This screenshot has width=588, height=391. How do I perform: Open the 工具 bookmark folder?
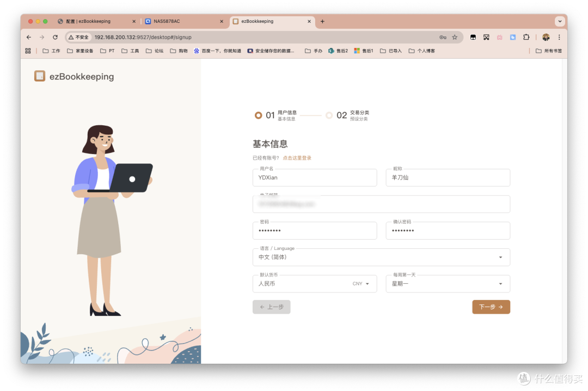coord(130,51)
